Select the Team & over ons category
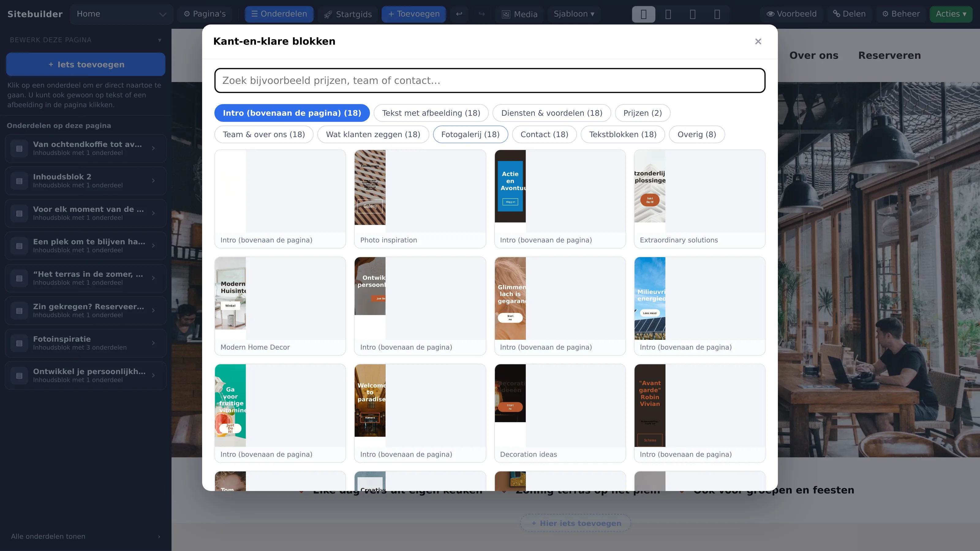This screenshot has width=980, height=551. [264, 134]
